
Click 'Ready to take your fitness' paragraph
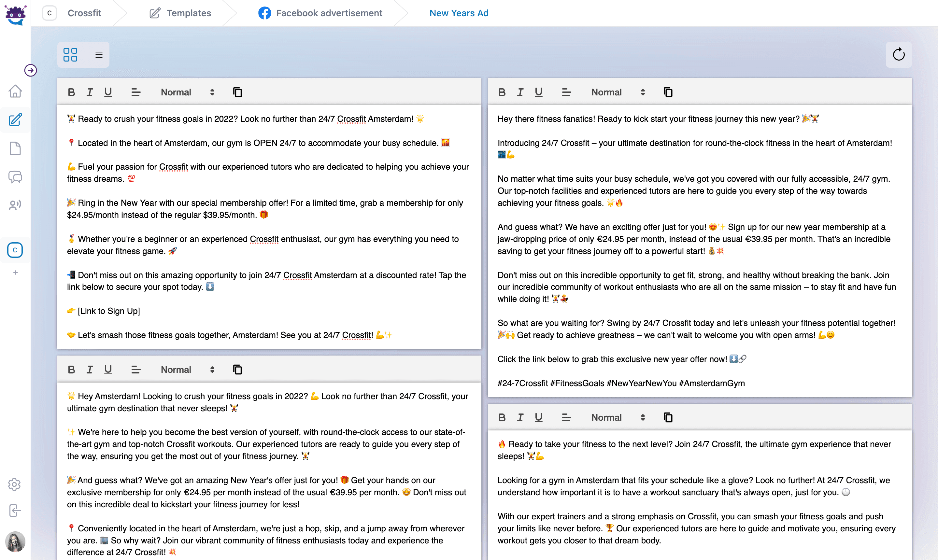(694, 450)
